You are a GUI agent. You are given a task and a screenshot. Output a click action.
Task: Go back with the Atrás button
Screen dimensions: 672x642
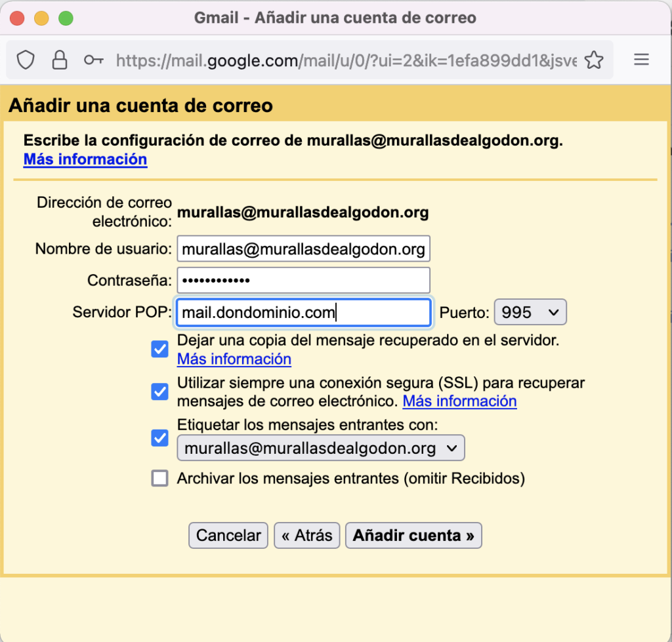(x=307, y=535)
